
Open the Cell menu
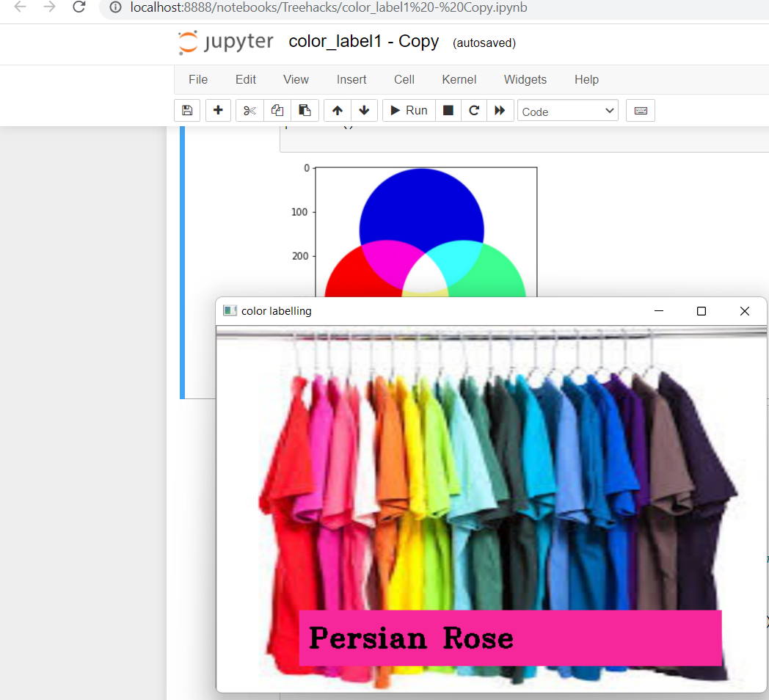click(404, 79)
